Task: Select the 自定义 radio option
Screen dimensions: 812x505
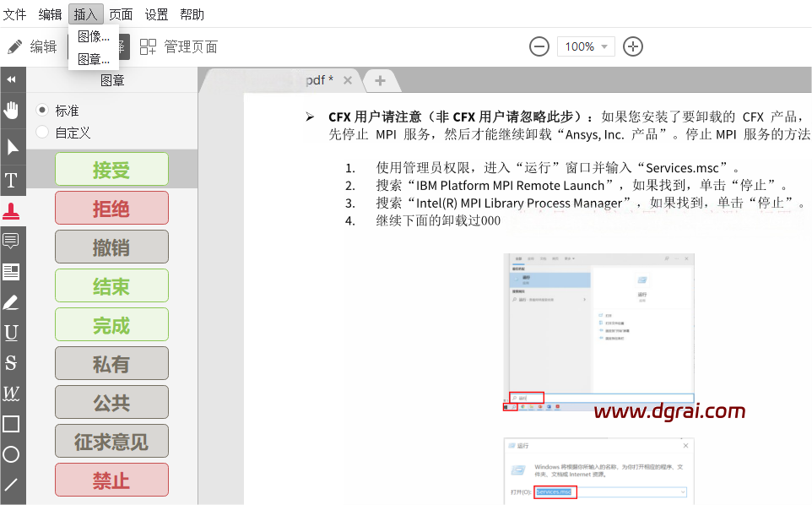Action: pyautogui.click(x=42, y=133)
